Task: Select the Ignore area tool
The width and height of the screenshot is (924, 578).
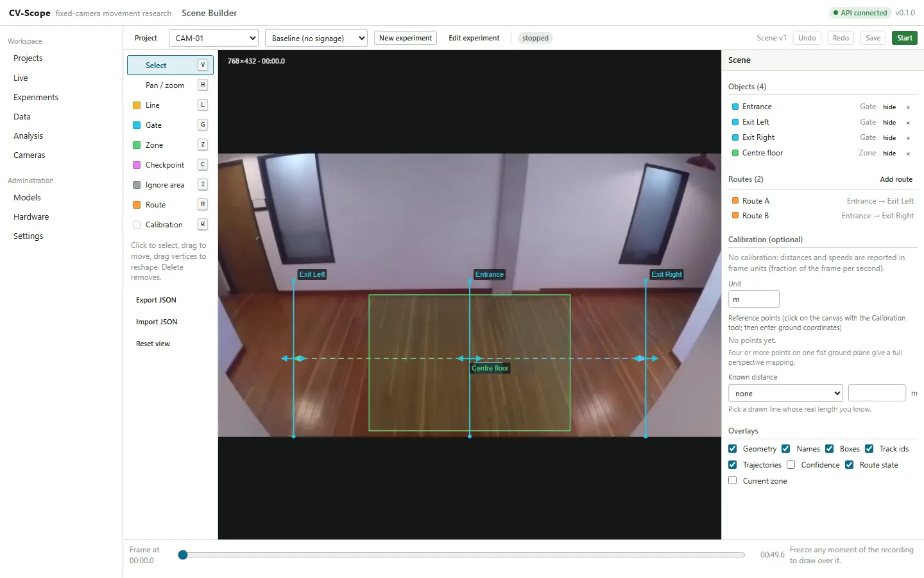Action: [170, 185]
